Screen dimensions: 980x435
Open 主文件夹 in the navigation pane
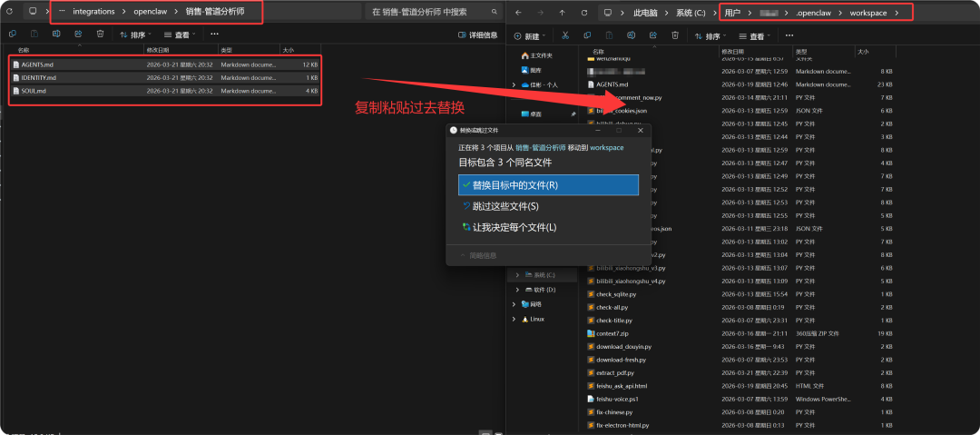536,55
